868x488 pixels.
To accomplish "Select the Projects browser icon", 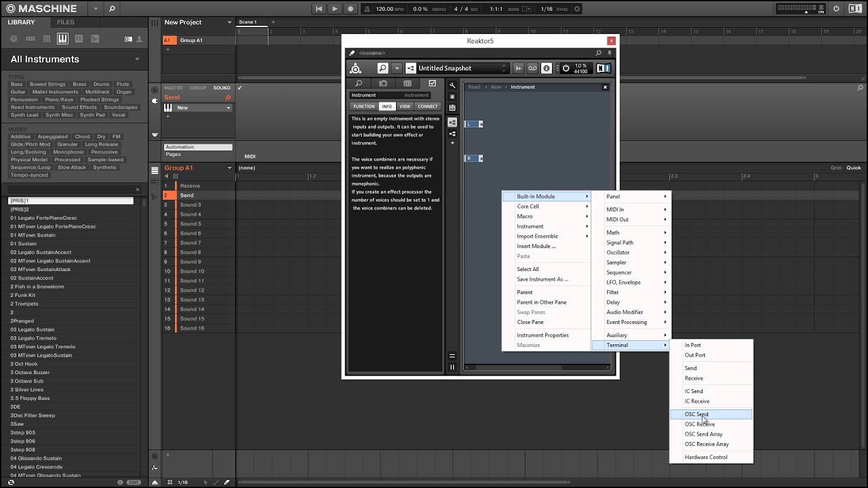I will tap(14, 39).
